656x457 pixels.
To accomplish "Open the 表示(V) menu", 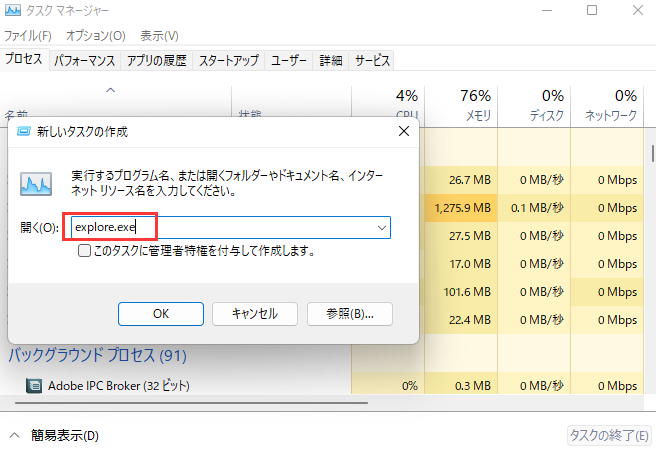I will click(x=159, y=36).
